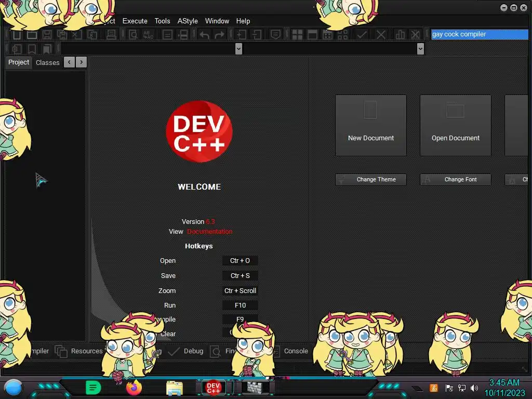Click the New Document tile
Screen dimensions: 532x399
click(371, 126)
